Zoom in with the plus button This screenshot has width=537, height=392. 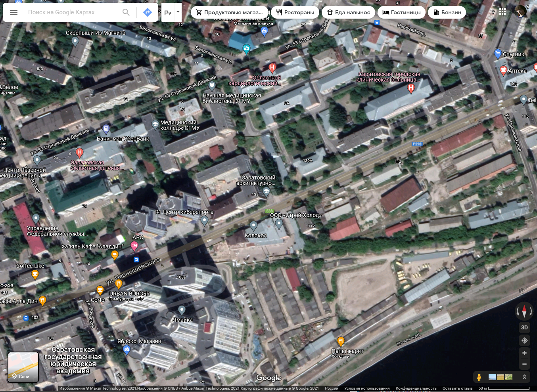[x=524, y=353]
